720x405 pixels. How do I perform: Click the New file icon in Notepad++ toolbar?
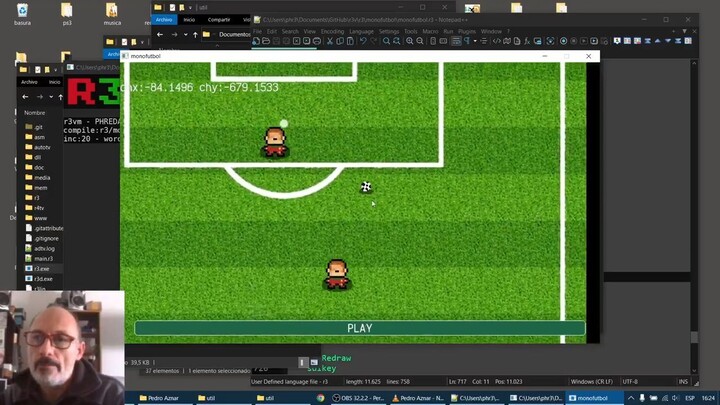(x=256, y=41)
